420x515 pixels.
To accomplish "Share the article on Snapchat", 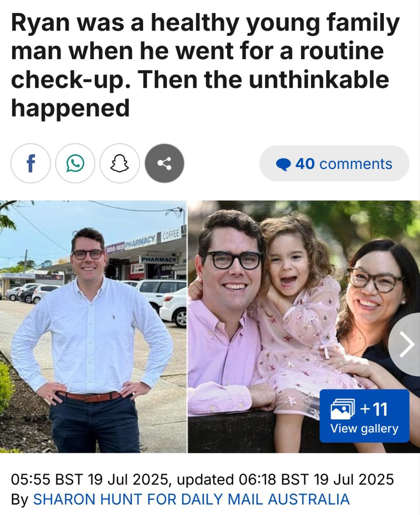I will pos(120,164).
